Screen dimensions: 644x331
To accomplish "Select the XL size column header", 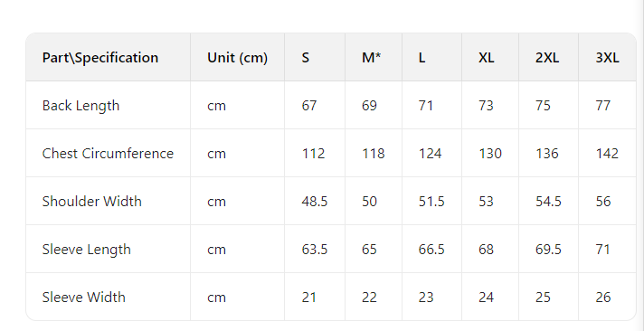I will 487,58.
